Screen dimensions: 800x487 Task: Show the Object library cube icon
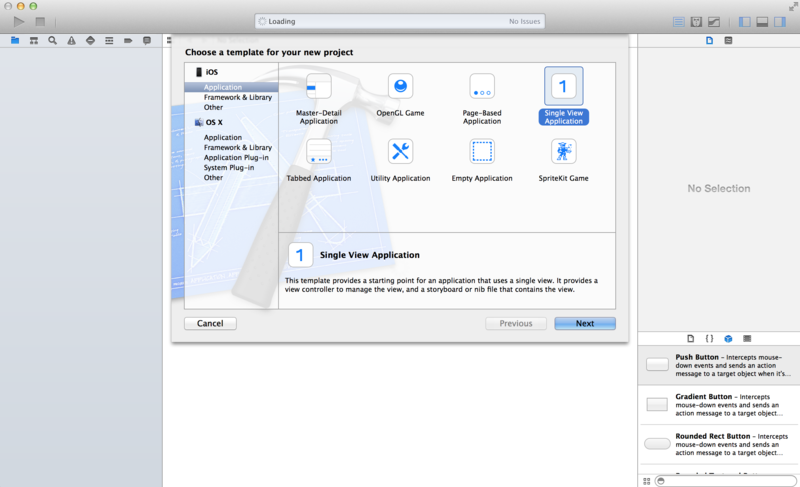point(728,339)
